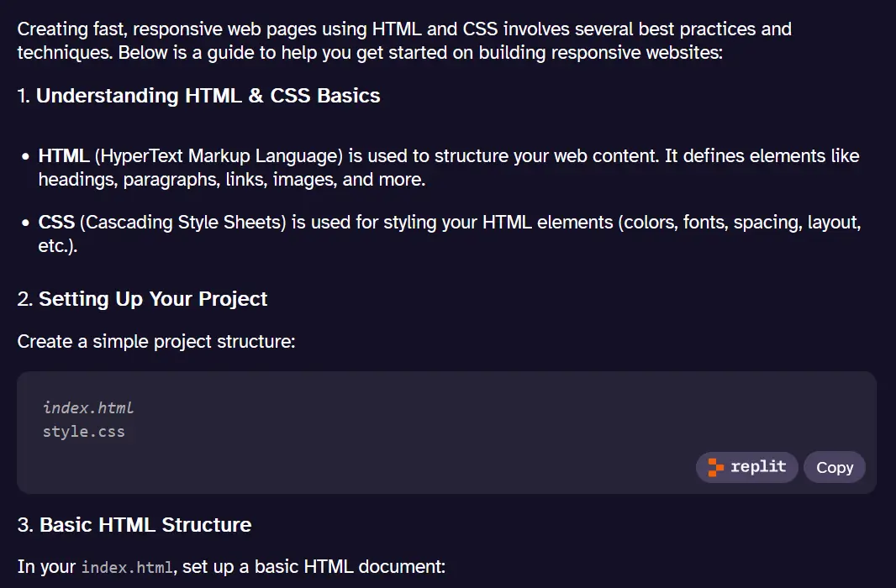Click the heading Basic HTML Structure

click(x=145, y=525)
